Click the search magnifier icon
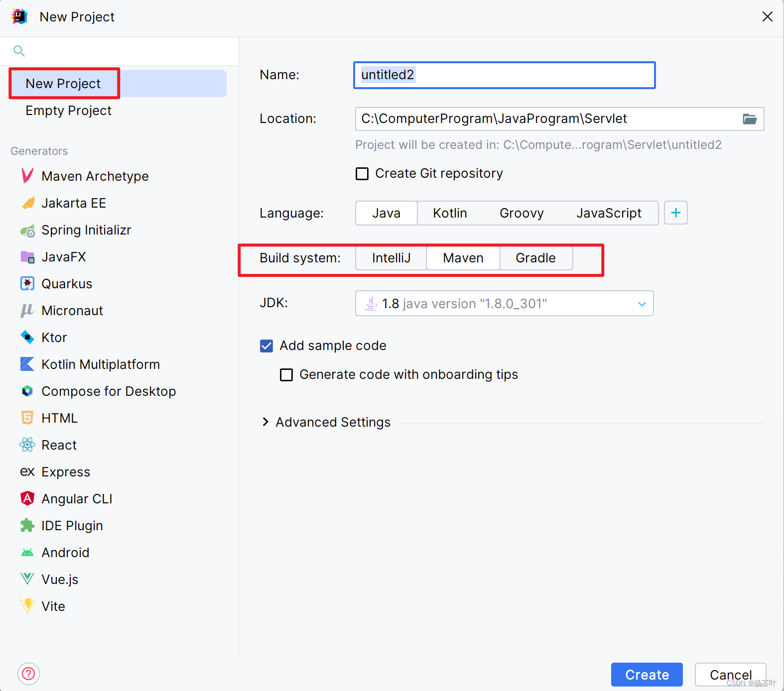Screen dimensions: 784x691 pos(19,51)
